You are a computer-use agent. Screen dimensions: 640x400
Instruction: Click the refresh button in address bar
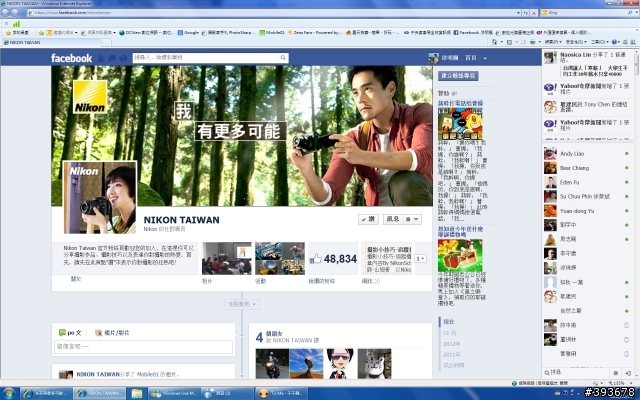click(526, 13)
